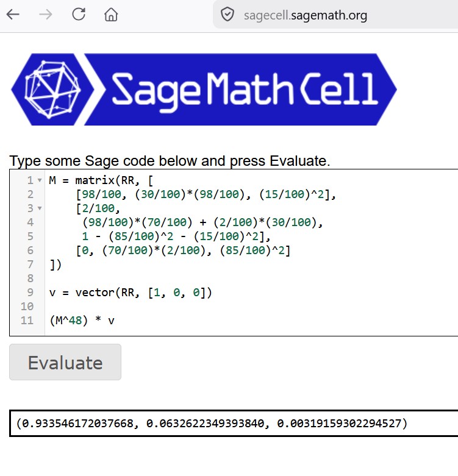Run the code with Evaluate
Image resolution: width=458 pixels, height=476 pixels.
click(65, 362)
